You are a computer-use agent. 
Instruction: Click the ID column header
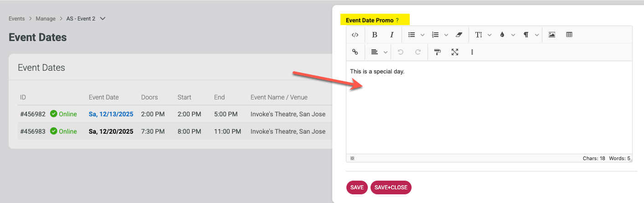[23, 97]
